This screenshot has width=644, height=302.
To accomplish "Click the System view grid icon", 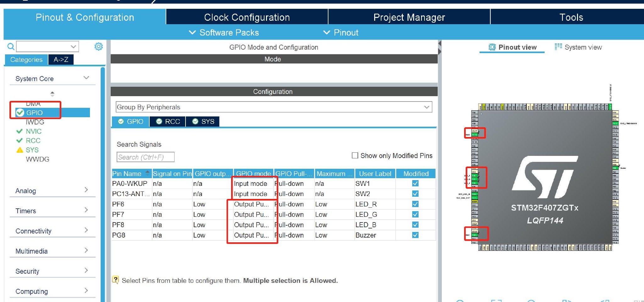I will tap(558, 47).
